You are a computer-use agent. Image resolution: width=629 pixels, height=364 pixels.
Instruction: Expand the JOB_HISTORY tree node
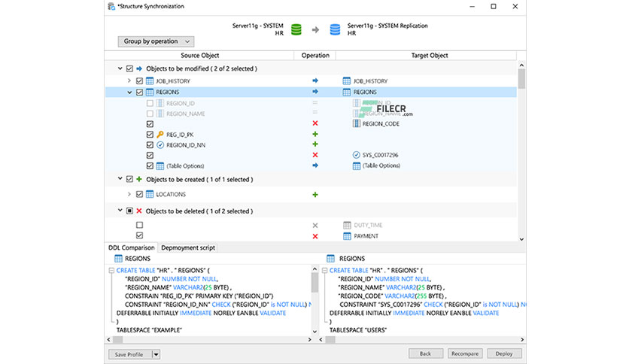129,81
